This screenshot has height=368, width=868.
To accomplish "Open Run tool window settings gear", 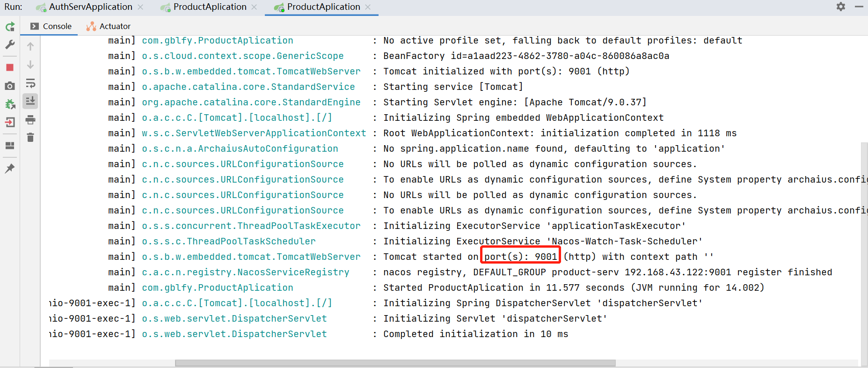I will tap(841, 7).
